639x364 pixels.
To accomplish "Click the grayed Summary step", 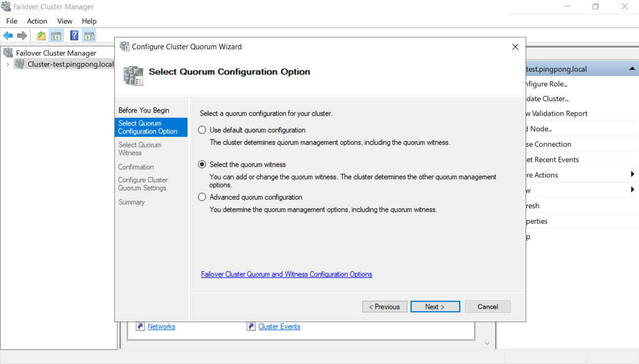I will tap(132, 202).
